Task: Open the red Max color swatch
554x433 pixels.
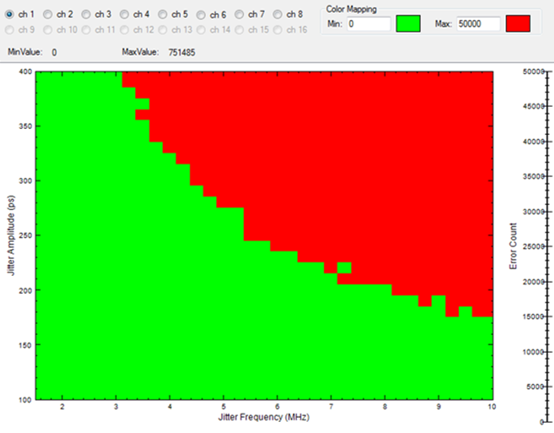Action: [x=518, y=24]
